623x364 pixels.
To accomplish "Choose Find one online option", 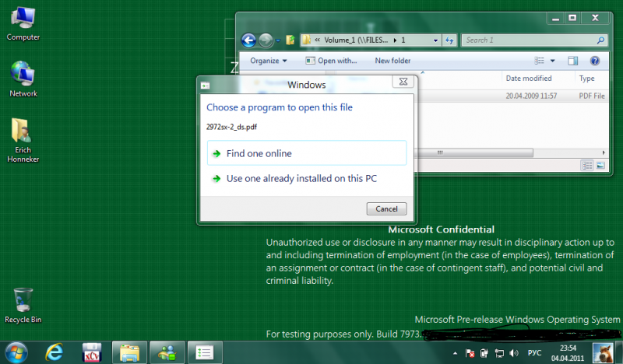I will click(x=307, y=153).
